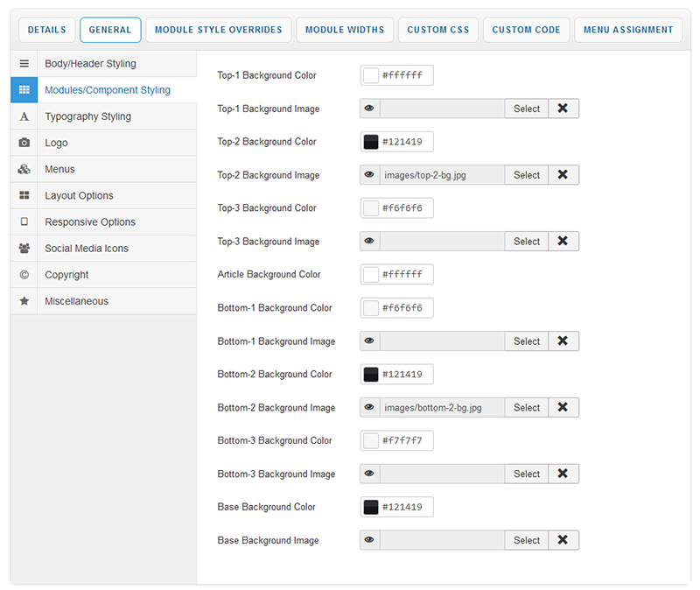Clear the Top-2 Background Image with X
Screen dimensions: 700x590
[563, 175]
